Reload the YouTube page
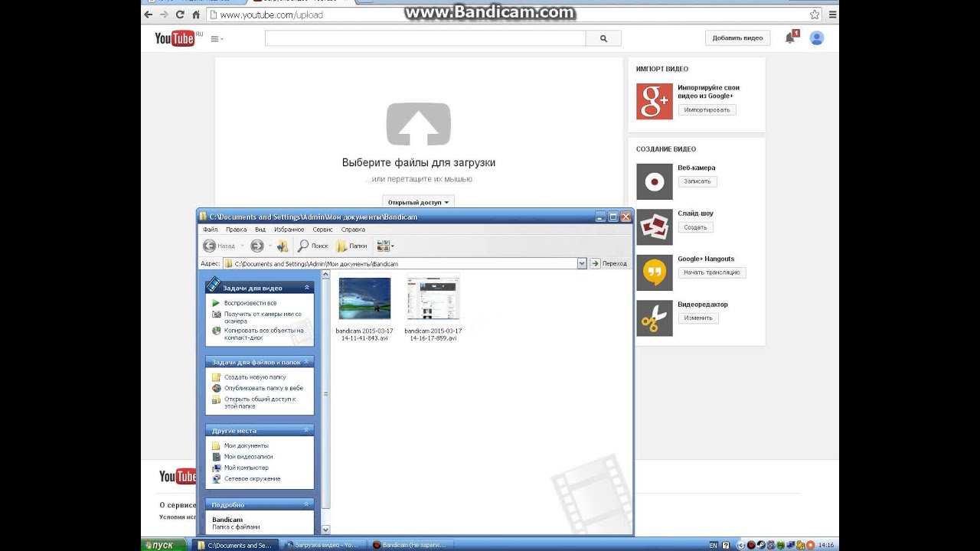 click(x=180, y=15)
